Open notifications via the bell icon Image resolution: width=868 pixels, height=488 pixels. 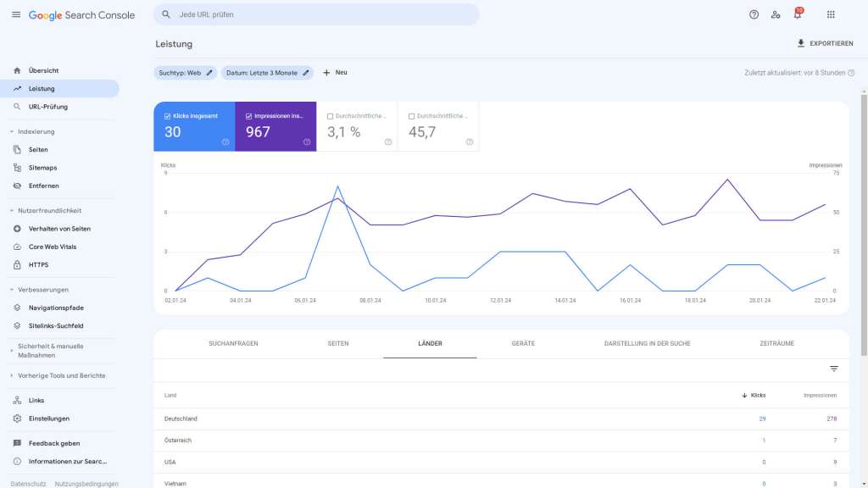tap(797, 14)
